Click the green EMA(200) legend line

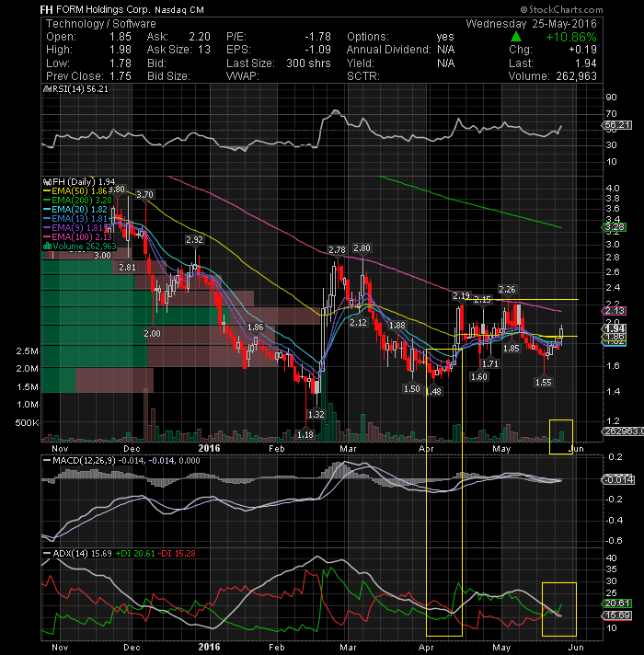click(47, 201)
